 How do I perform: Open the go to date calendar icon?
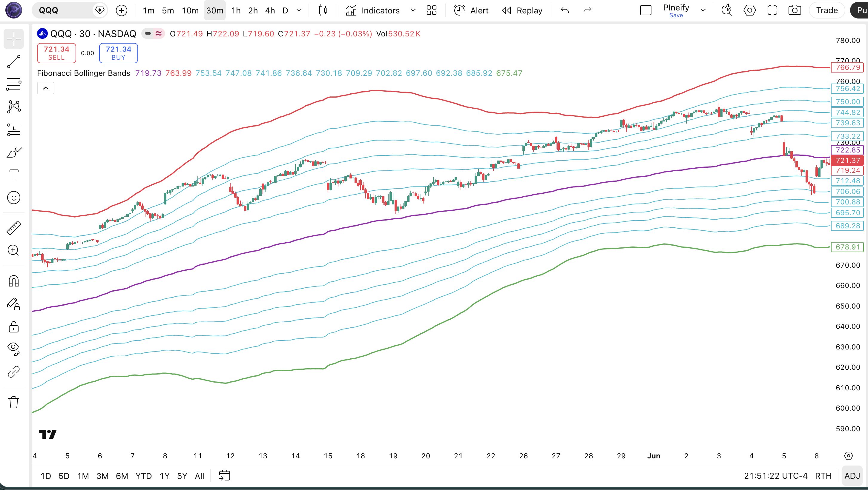[x=224, y=476]
